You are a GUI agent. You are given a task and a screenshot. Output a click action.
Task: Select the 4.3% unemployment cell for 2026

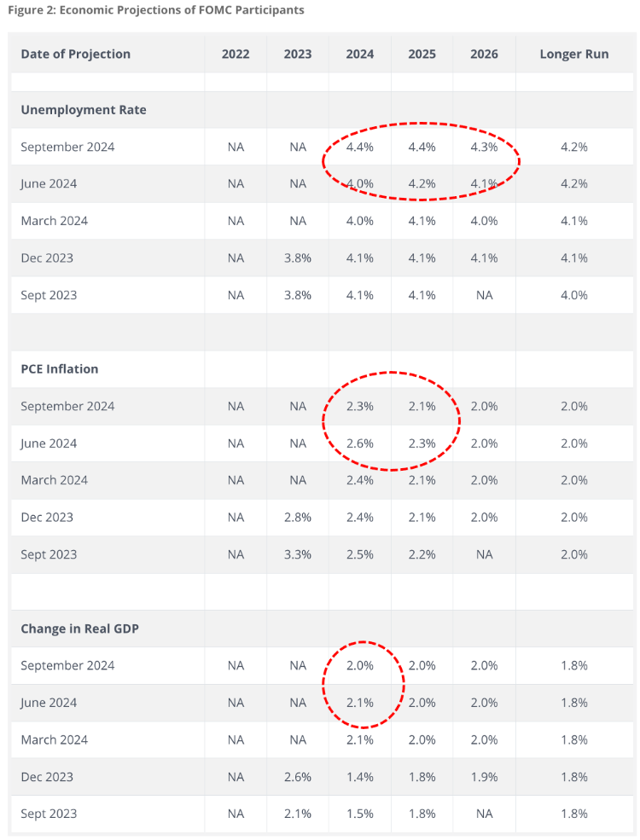point(484,147)
